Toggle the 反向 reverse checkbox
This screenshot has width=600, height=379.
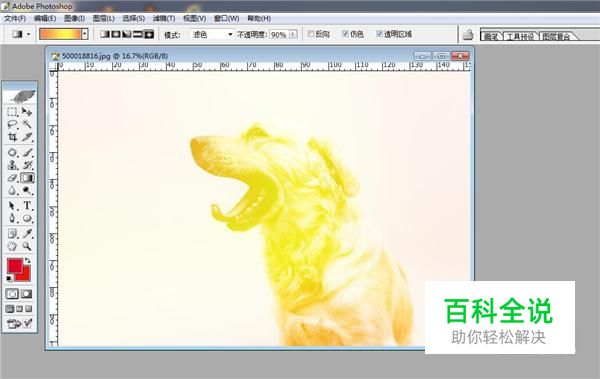[311, 34]
